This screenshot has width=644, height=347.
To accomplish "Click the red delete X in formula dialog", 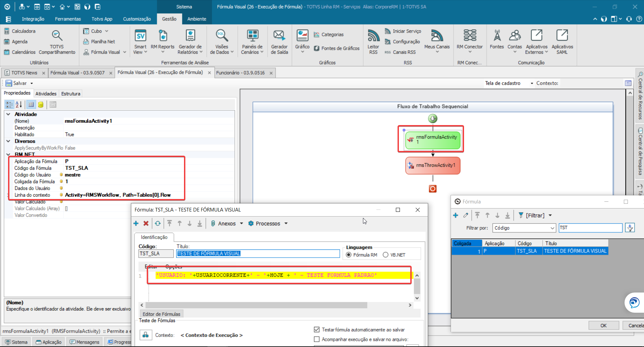I will click(x=146, y=224).
